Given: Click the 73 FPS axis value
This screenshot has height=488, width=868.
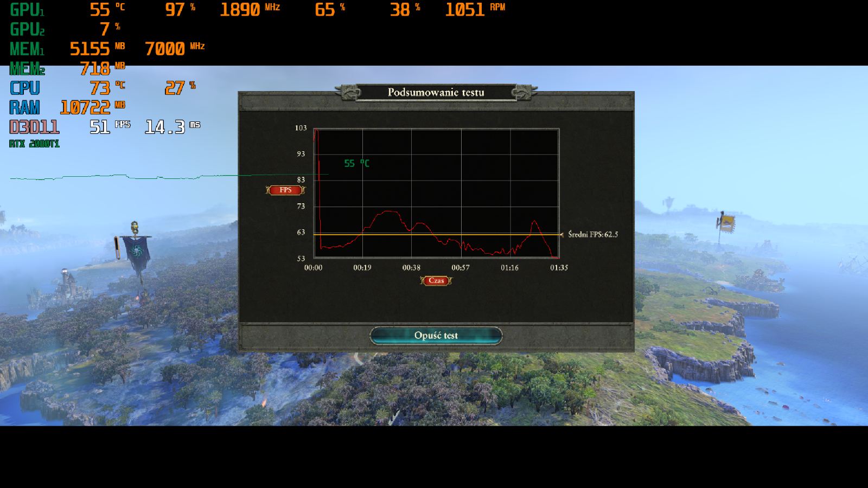Looking at the screenshot, I should point(301,206).
